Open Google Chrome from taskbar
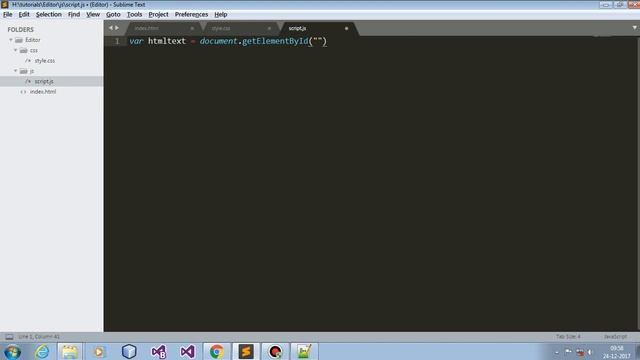 [x=217, y=352]
